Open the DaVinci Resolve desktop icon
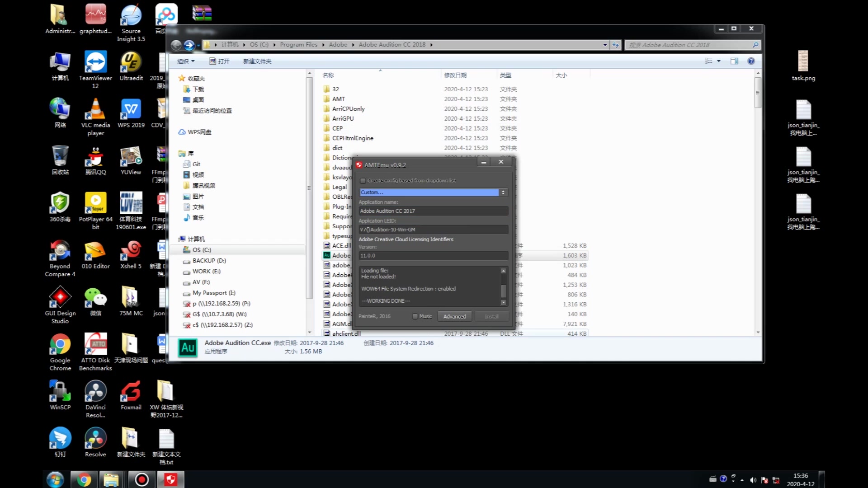The height and width of the screenshot is (488, 868). (95, 399)
